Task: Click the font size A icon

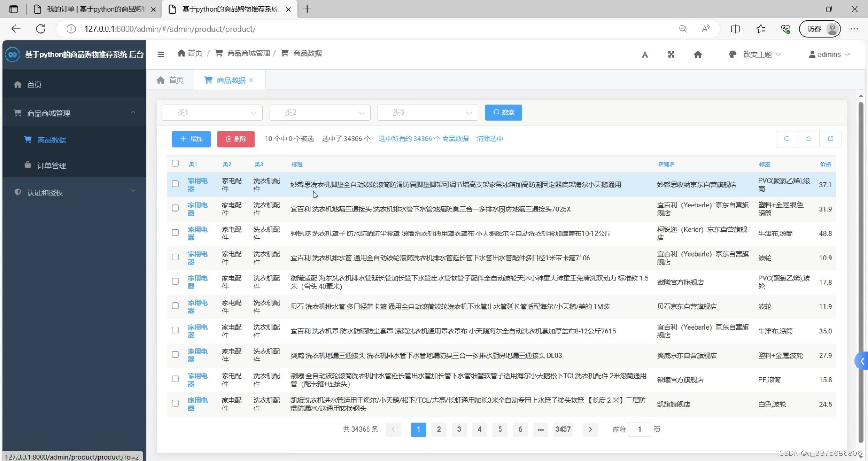Action: tap(645, 55)
